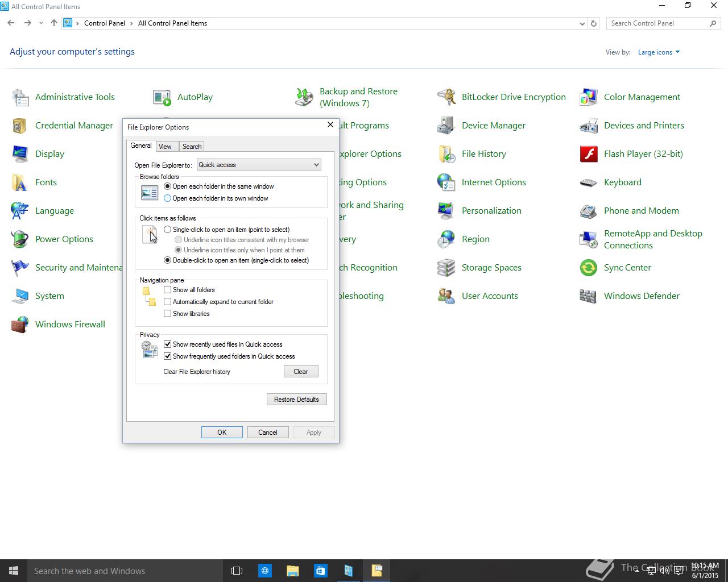728x582 pixels.
Task: Open Power Options icon
Action: [x=20, y=239]
